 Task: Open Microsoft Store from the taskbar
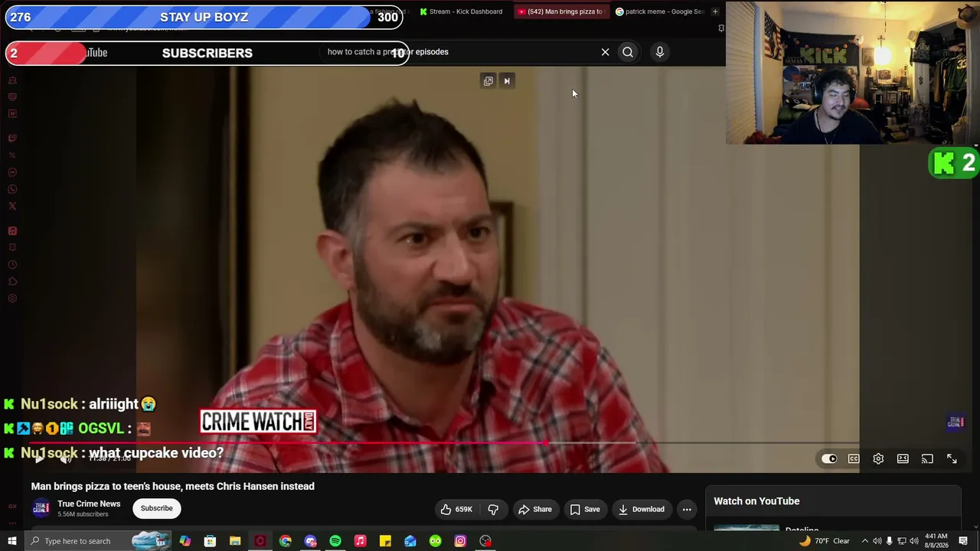210,541
